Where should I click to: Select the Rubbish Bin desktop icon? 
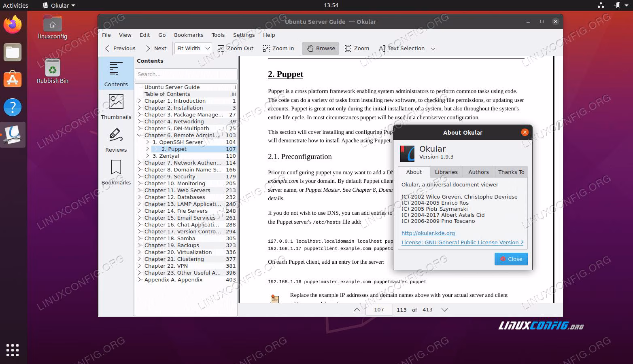(x=53, y=71)
